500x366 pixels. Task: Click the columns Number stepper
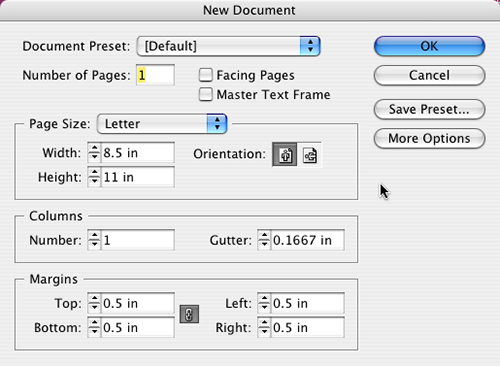coord(94,240)
